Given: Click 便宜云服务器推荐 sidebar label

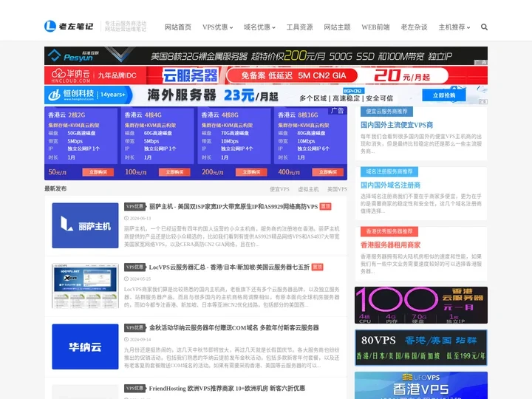Looking at the screenshot, I should 386,112.
